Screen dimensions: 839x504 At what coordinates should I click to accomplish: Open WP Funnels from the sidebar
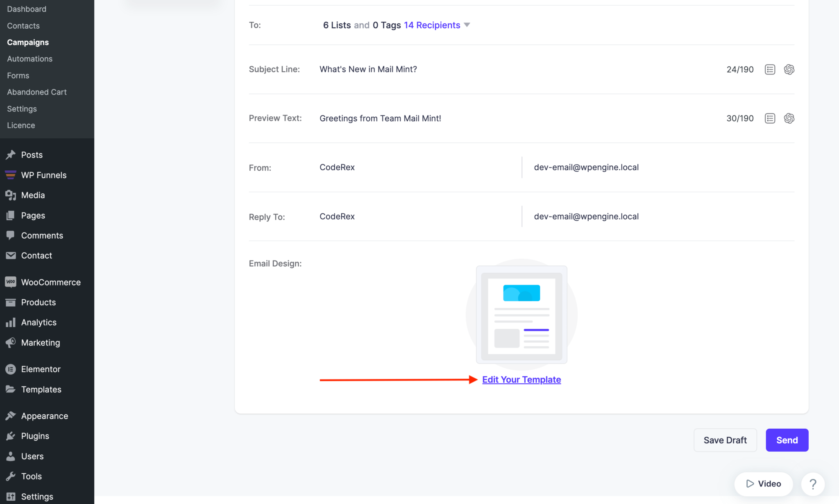pyautogui.click(x=44, y=175)
